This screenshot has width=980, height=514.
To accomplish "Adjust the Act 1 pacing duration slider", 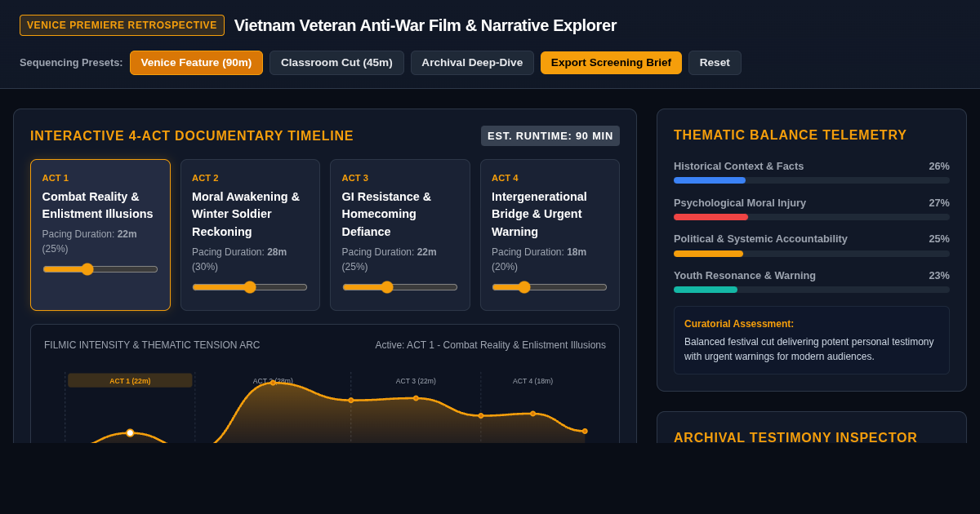I will click(x=100, y=269).
